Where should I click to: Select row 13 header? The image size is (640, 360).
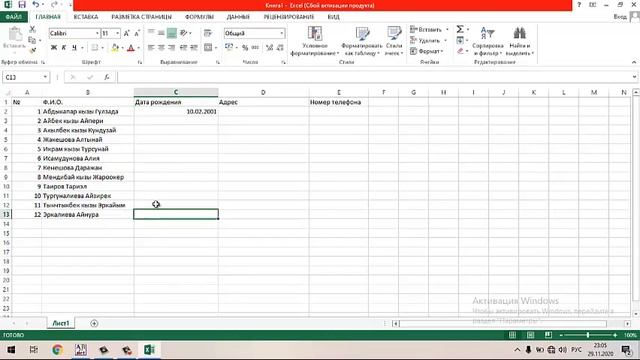6,214
